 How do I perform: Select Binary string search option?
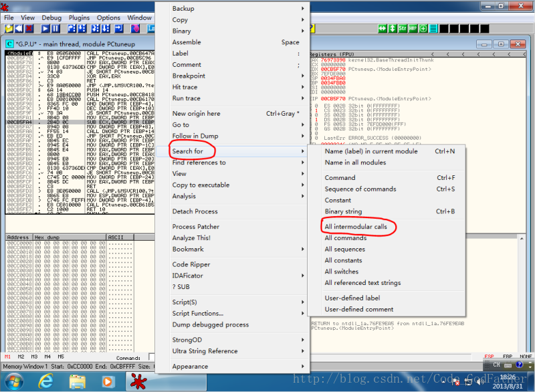343,211
